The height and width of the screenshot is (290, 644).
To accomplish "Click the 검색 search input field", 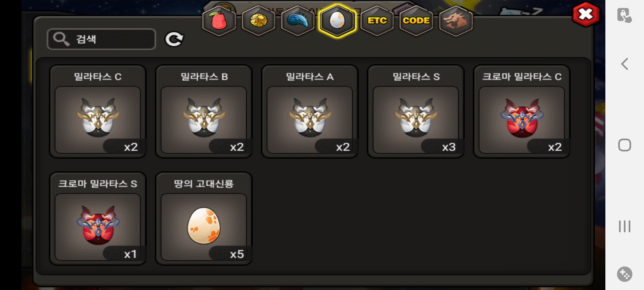I will [x=101, y=39].
